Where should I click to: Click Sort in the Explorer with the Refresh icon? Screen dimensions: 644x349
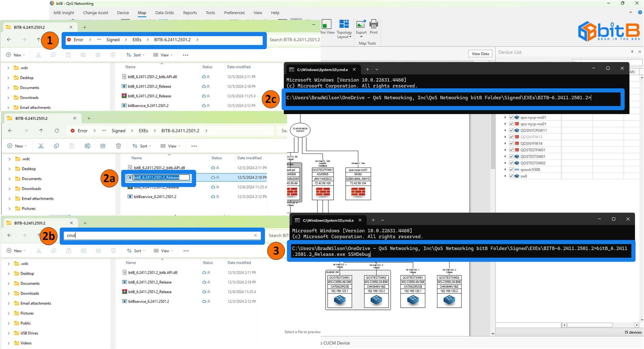coord(142,146)
